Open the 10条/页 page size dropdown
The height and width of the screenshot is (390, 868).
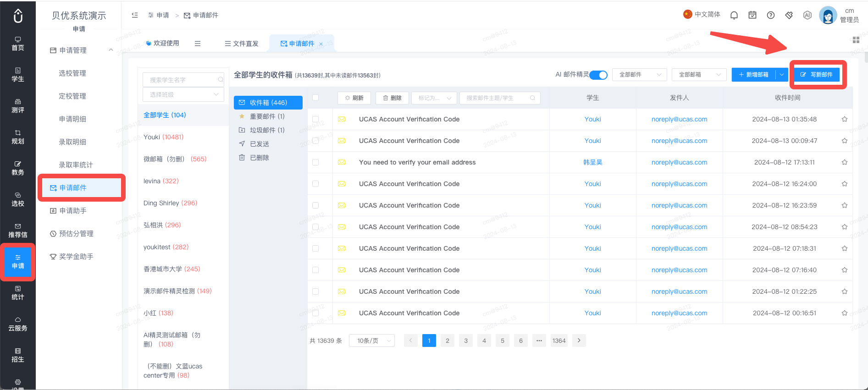point(372,341)
